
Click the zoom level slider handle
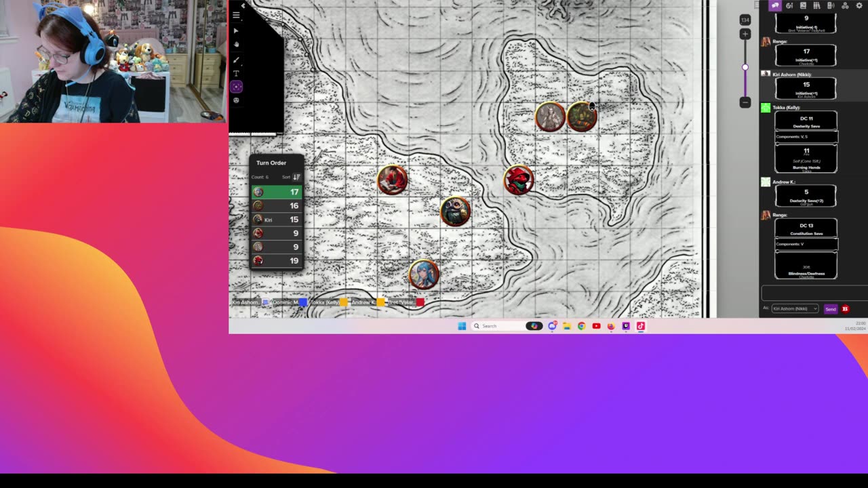(745, 67)
